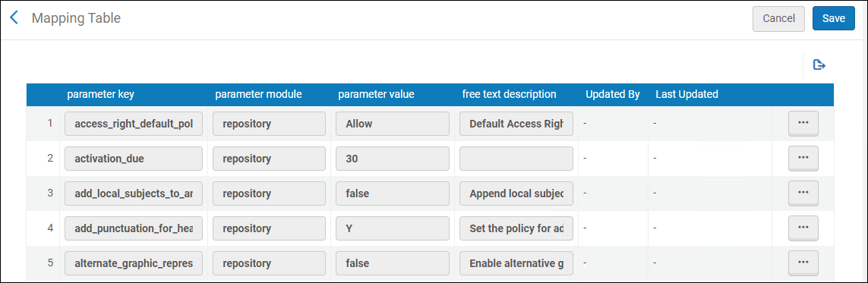Select the access_right_default_pol key field

(x=134, y=124)
